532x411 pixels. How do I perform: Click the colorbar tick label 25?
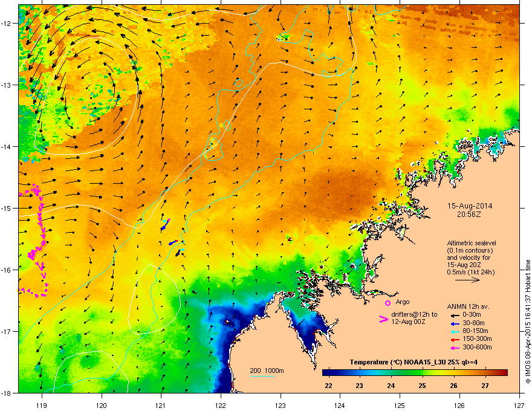click(x=423, y=386)
